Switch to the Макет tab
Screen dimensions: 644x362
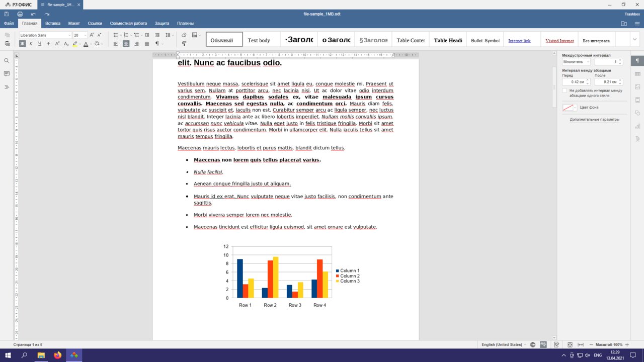74,23
